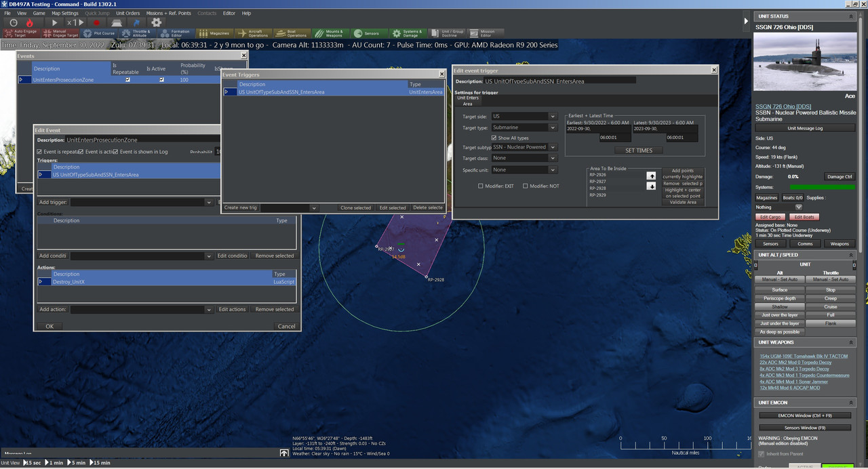868x469 pixels.
Task: Toggle Is Repeatable for UnitEntersProsecutionZone
Action: point(127,80)
